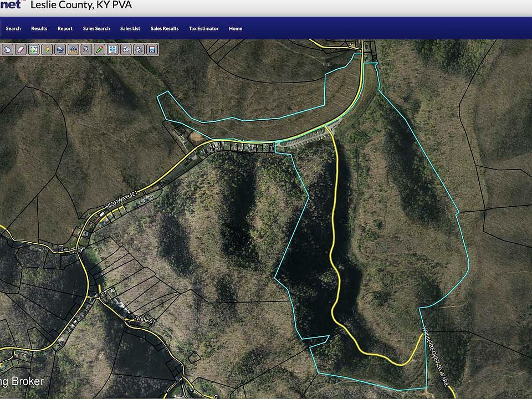532x399 pixels.
Task: Open the Search menu
Action: pos(13,28)
